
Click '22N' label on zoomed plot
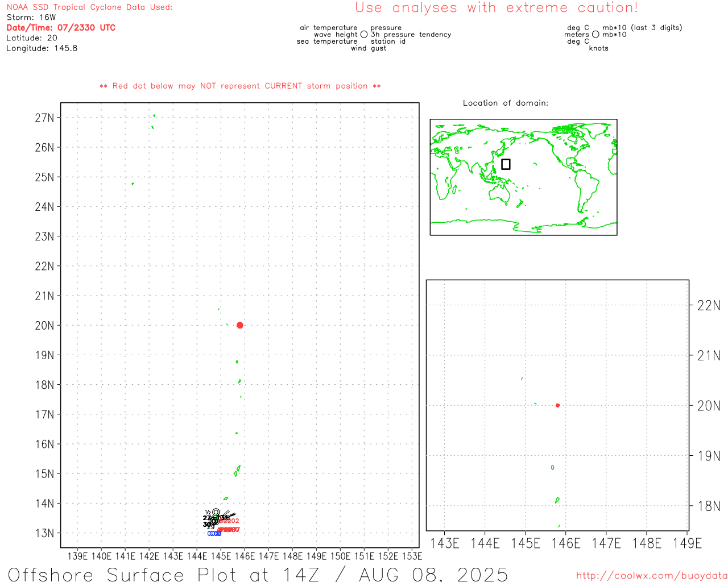point(709,306)
